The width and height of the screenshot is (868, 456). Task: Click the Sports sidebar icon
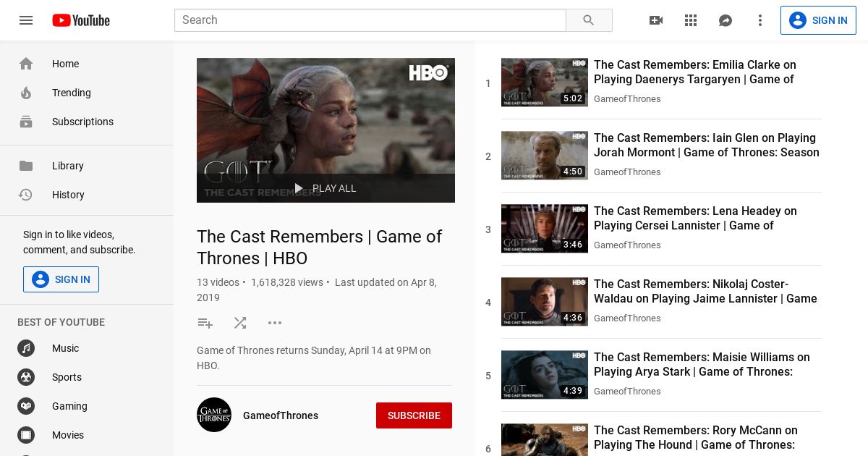tap(26, 377)
